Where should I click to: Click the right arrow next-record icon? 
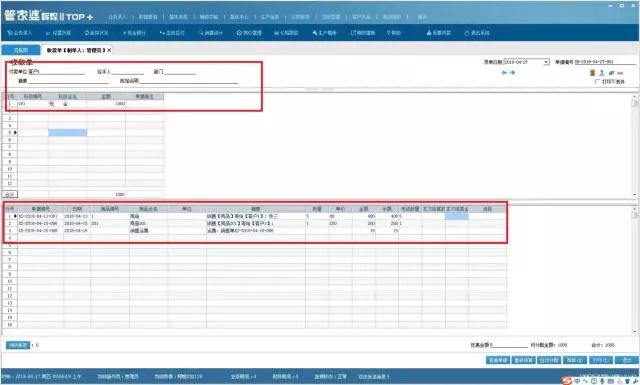[x=512, y=73]
